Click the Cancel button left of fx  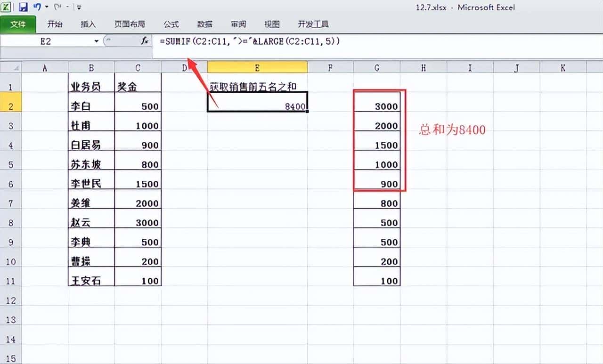(x=120, y=41)
